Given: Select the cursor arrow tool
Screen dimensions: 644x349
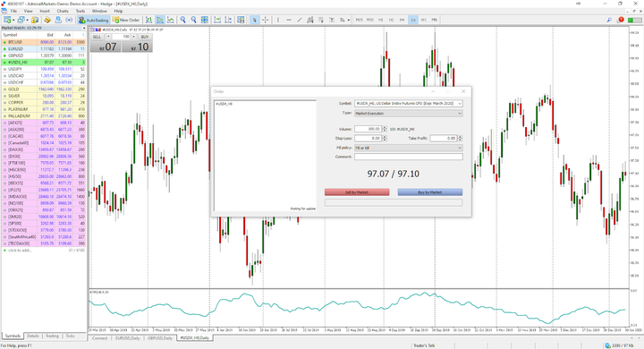Looking at the screenshot, I should [255, 20].
